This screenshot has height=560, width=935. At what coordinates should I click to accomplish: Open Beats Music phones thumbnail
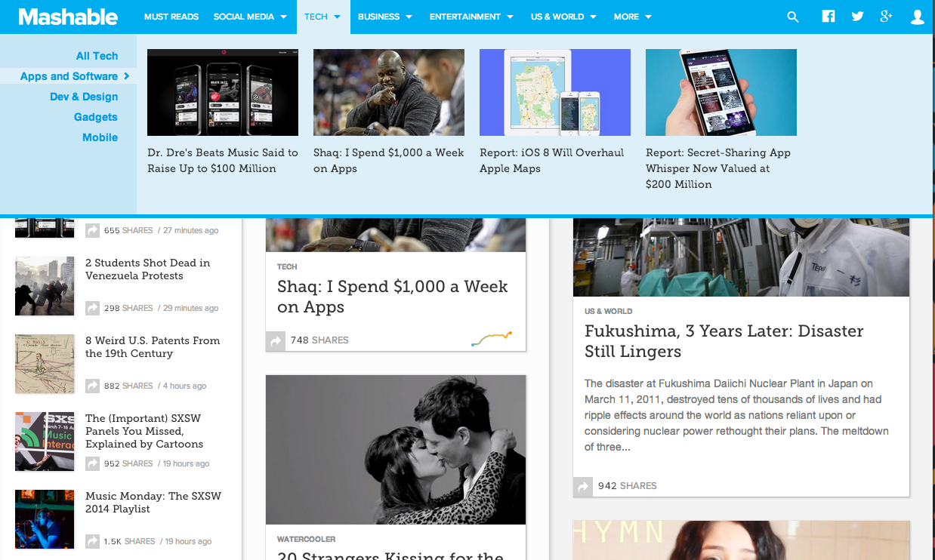223,92
